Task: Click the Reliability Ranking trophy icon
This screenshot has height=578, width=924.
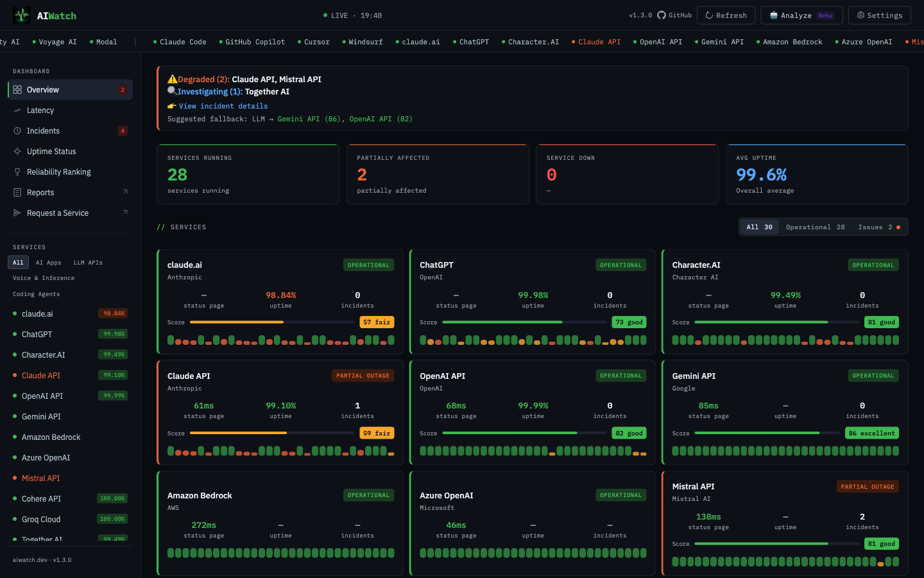Action: 17,172
